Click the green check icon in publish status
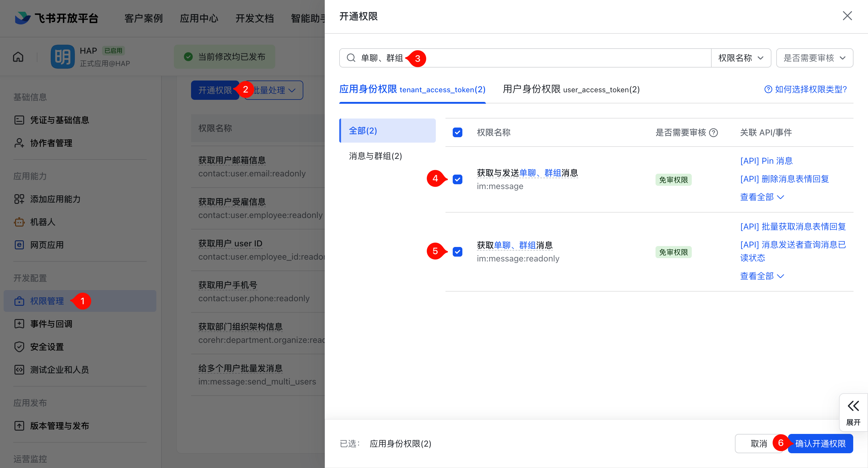Screen dimensions: 868x468 coord(188,57)
